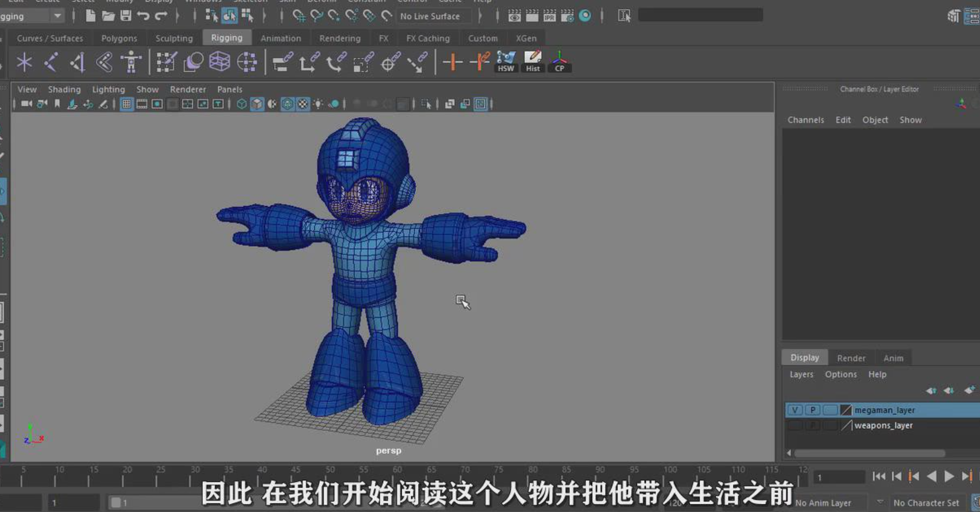Click the IPR render icon
Screen dimensions: 980x512
click(550, 16)
